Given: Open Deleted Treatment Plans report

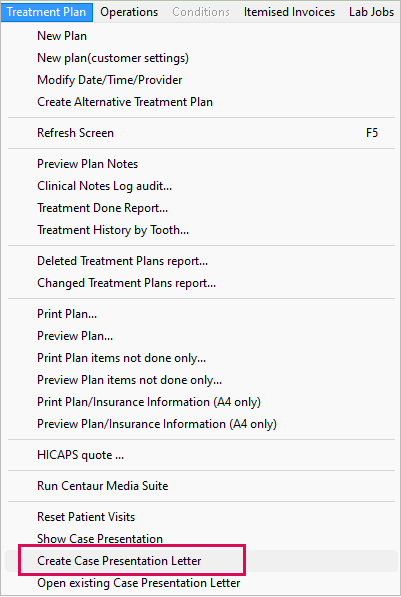Looking at the screenshot, I should 201,261.
